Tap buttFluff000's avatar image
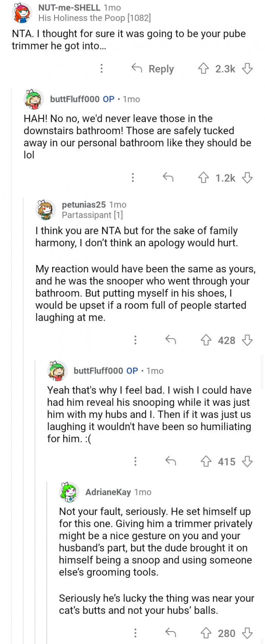265x644 pixels. point(34,99)
